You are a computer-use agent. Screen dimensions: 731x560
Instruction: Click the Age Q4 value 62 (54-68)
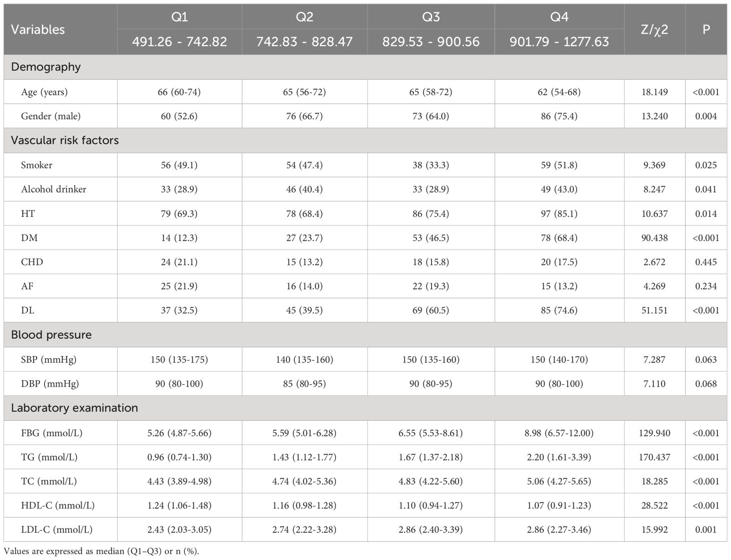point(559,92)
